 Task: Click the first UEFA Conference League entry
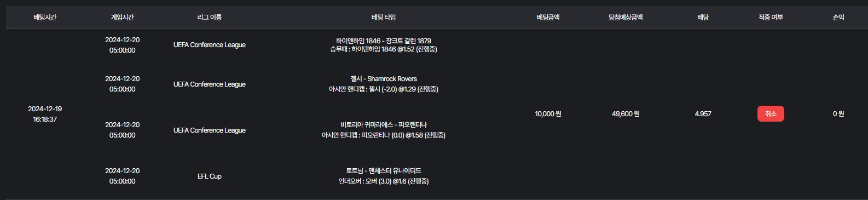(209, 45)
